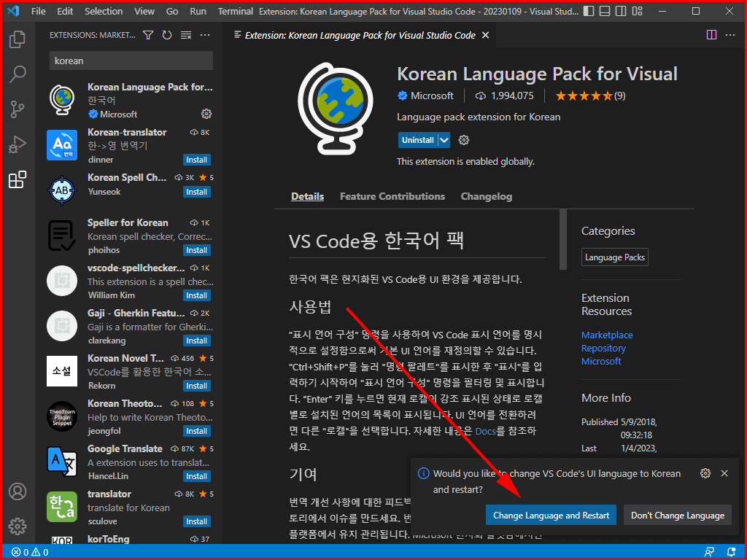Image resolution: width=747 pixels, height=560 pixels.
Task: Select Korean Language Pack in extensions list
Action: click(130, 101)
